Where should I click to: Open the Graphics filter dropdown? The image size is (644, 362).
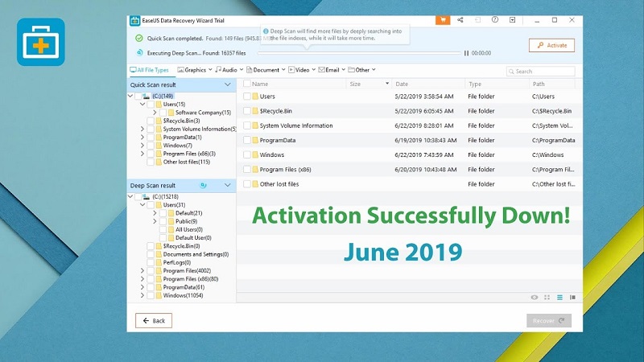tap(195, 70)
